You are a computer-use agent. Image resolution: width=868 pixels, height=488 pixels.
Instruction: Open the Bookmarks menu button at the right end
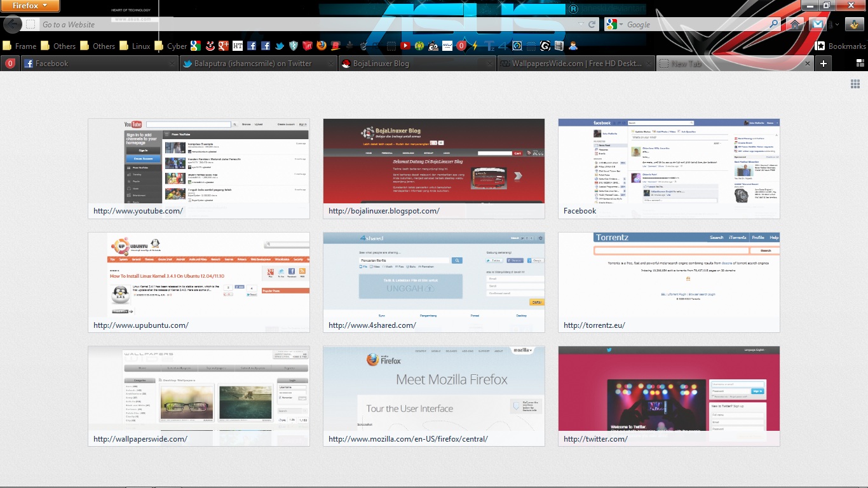point(840,46)
